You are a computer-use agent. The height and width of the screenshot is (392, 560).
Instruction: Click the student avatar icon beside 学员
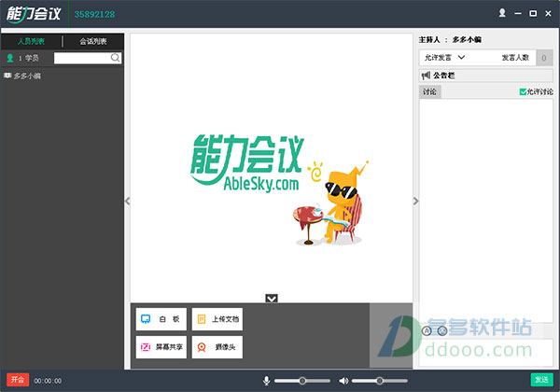(10, 58)
